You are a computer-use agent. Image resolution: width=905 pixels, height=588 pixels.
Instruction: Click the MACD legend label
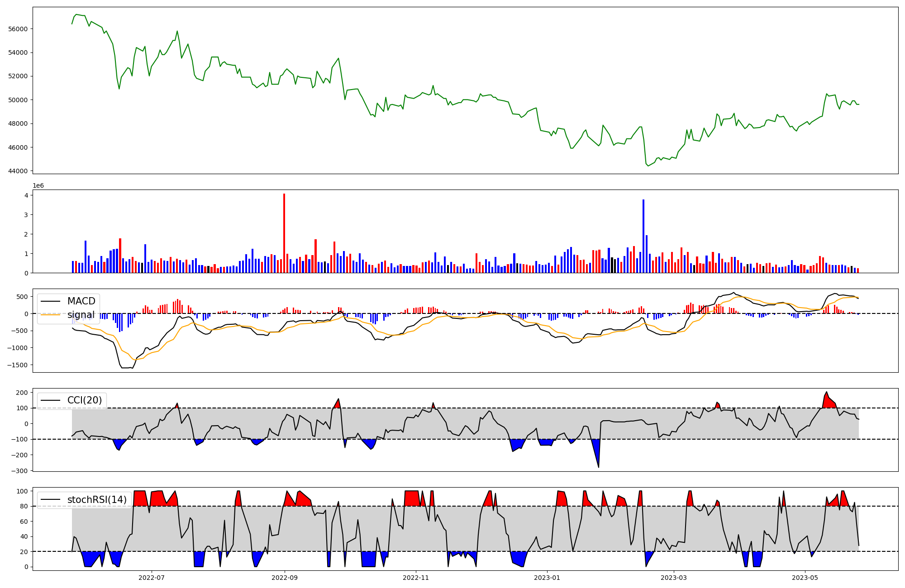tap(81, 301)
